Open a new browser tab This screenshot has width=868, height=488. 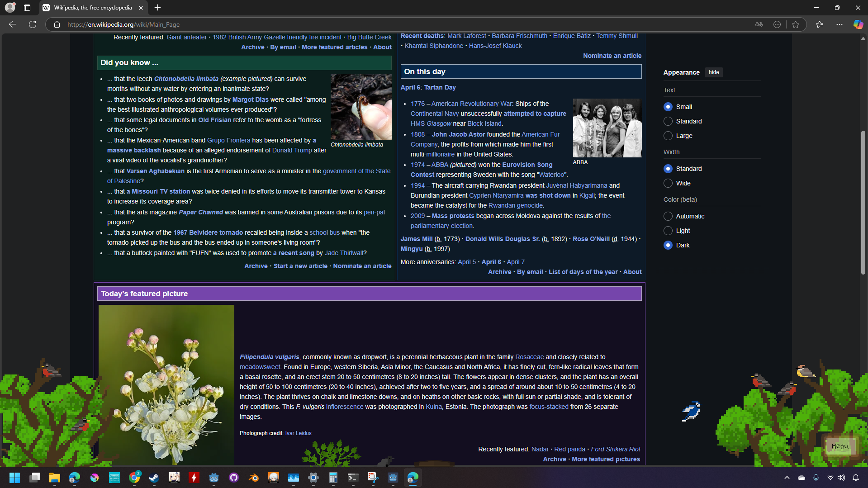pyautogui.click(x=157, y=8)
